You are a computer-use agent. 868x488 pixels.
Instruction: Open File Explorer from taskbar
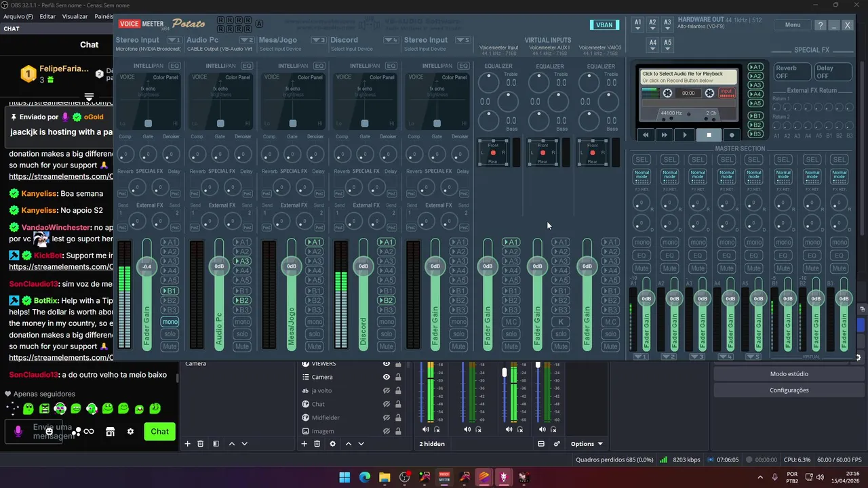coord(384,477)
